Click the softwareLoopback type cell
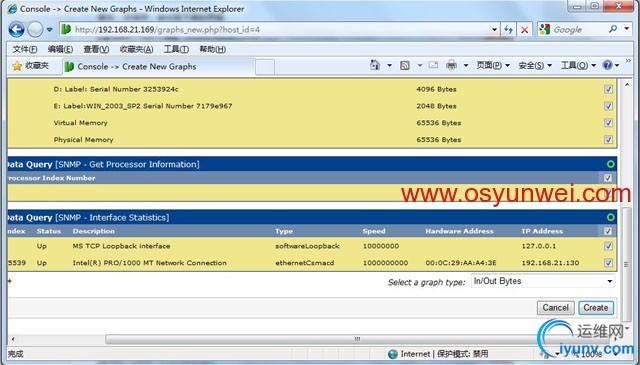The height and width of the screenshot is (365, 640). 307,246
